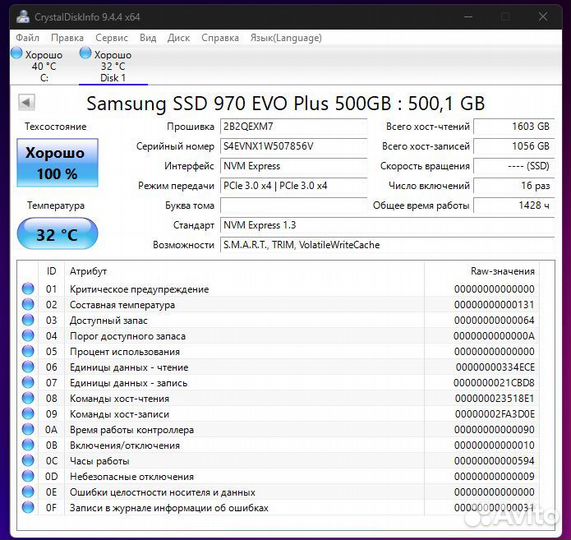Click the empty Буква тома field
This screenshot has width=571, height=540.
[x=294, y=205]
